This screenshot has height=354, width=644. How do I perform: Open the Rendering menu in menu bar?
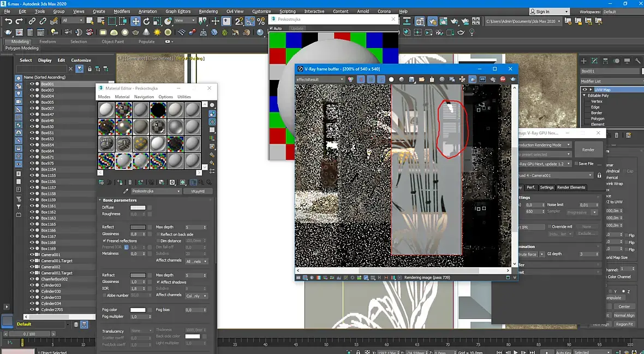(207, 11)
